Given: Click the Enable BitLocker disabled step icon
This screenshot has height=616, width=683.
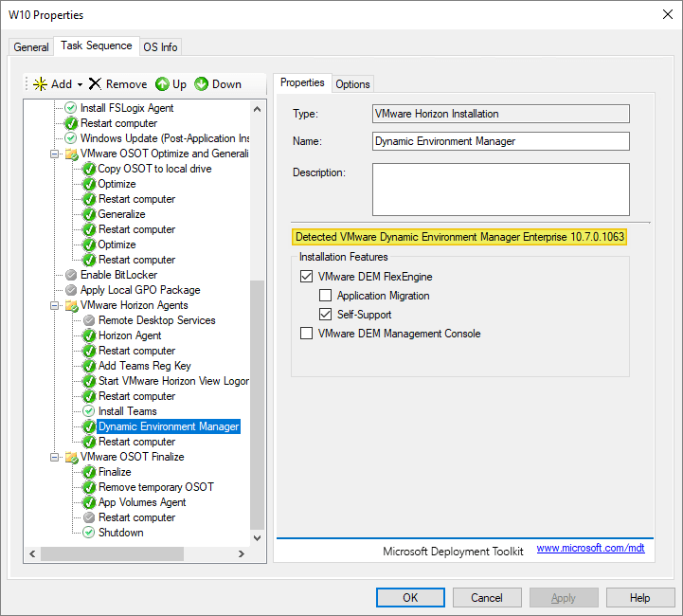Looking at the screenshot, I should [x=71, y=275].
